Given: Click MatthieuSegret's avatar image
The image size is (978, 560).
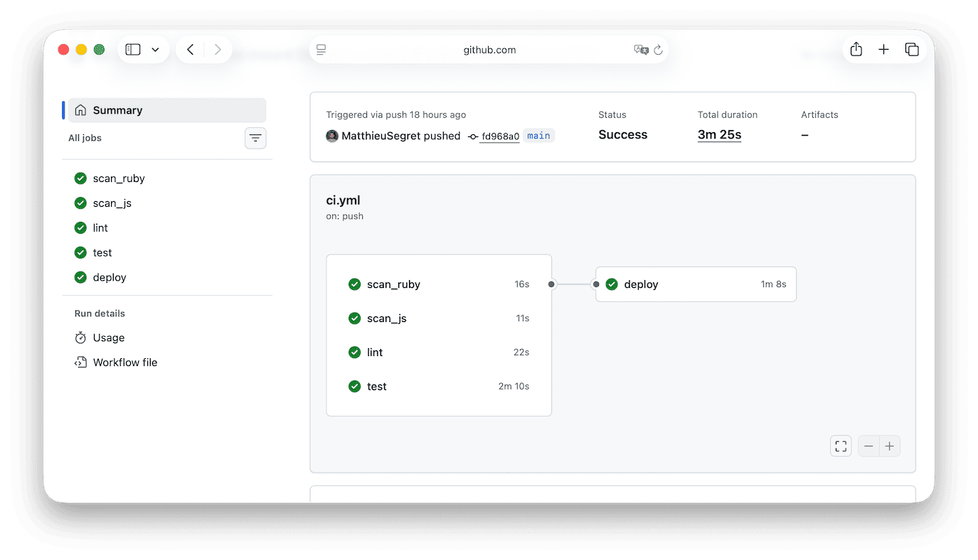Looking at the screenshot, I should pyautogui.click(x=332, y=136).
